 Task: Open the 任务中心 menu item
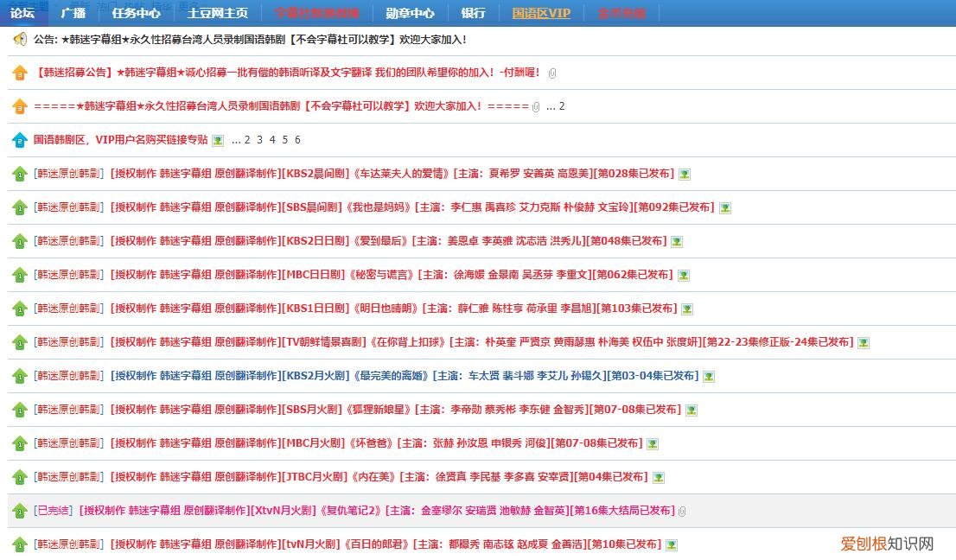136,13
